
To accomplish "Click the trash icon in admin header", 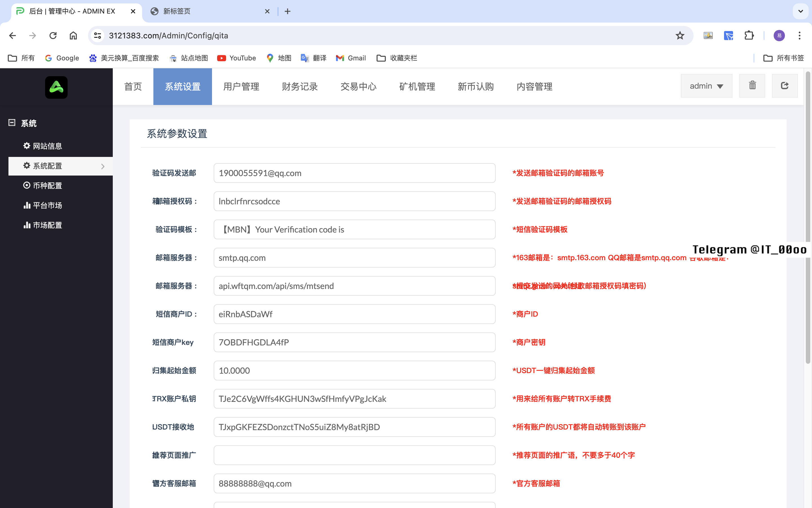I will click(x=752, y=86).
